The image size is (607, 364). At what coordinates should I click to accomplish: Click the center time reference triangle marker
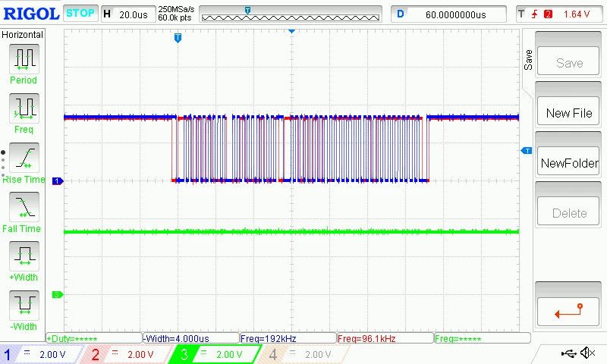[292, 31]
